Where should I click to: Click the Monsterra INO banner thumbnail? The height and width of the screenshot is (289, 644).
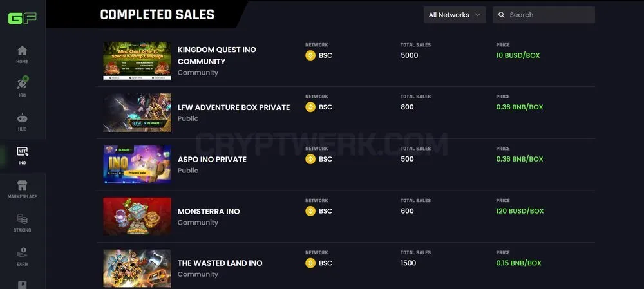point(137,216)
